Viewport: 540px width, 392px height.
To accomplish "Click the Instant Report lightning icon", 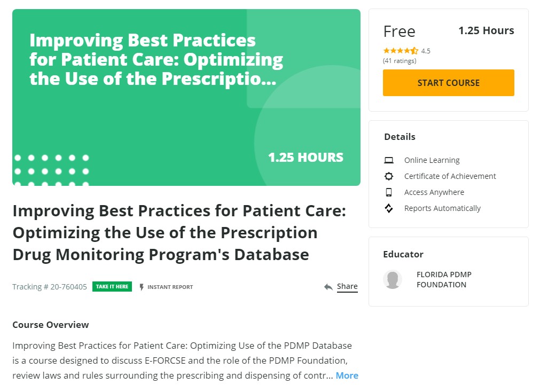I will click(x=142, y=287).
